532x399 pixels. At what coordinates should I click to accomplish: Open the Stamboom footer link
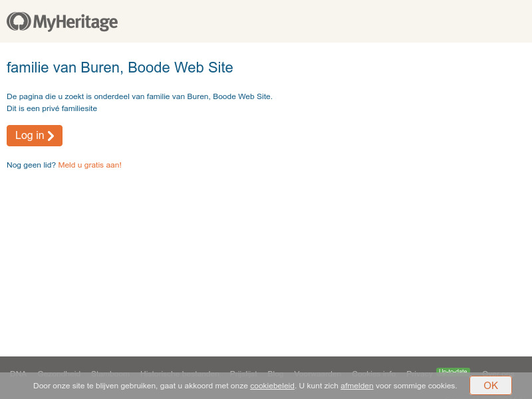[110, 374]
